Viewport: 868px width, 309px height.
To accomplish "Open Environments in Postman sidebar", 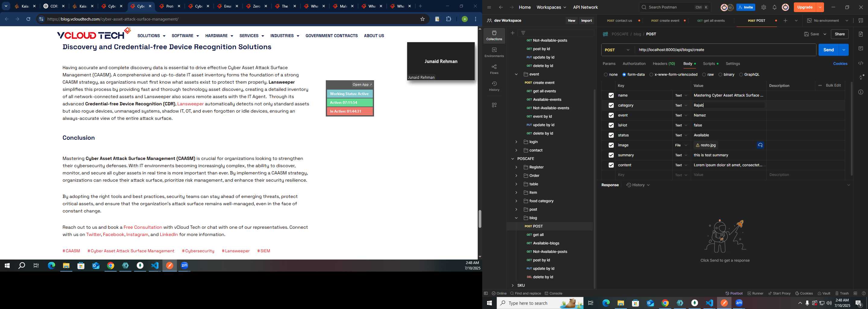I will 494,53.
